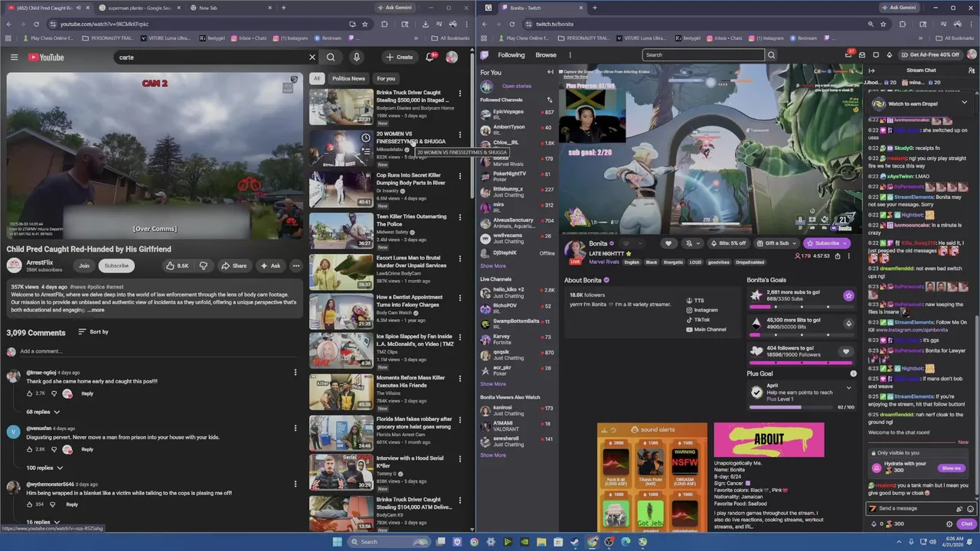Open EpicVoyages channel in sidebar
This screenshot has width=980, height=551.
point(517,114)
